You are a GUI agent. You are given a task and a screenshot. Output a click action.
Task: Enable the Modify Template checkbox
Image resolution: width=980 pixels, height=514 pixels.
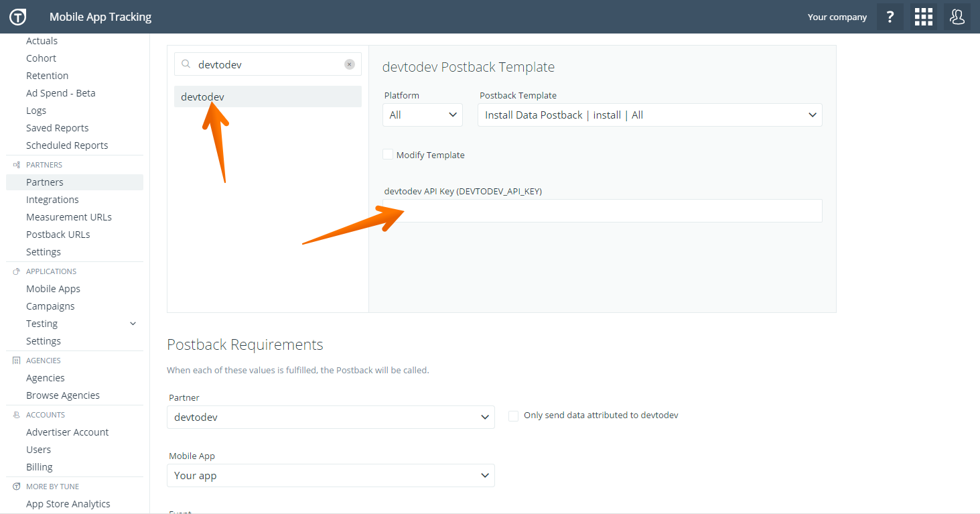coord(388,155)
